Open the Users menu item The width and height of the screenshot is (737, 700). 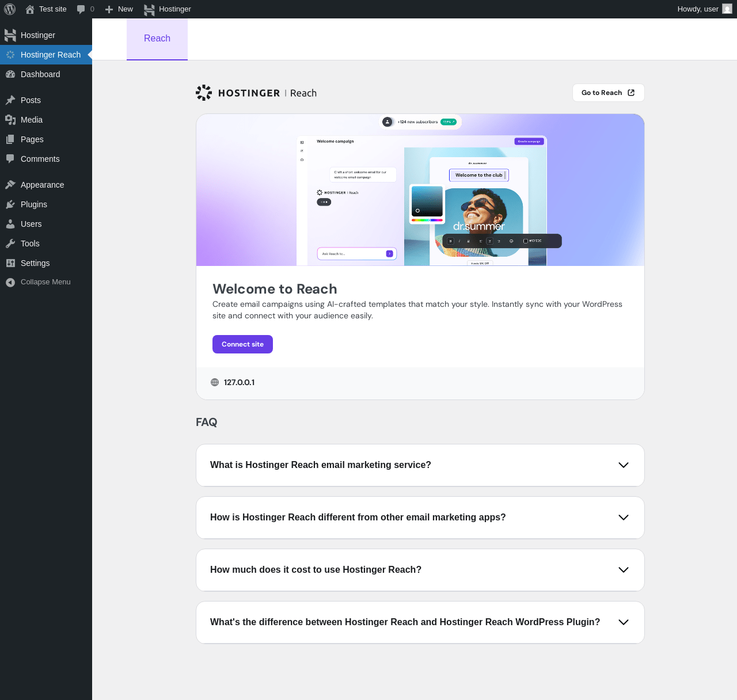[46, 224]
